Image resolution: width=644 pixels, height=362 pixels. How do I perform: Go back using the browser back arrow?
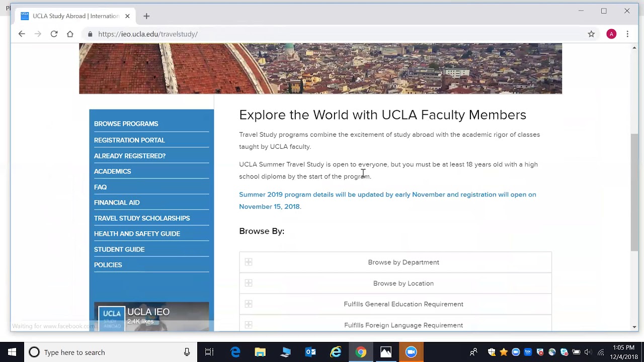pyautogui.click(x=22, y=34)
